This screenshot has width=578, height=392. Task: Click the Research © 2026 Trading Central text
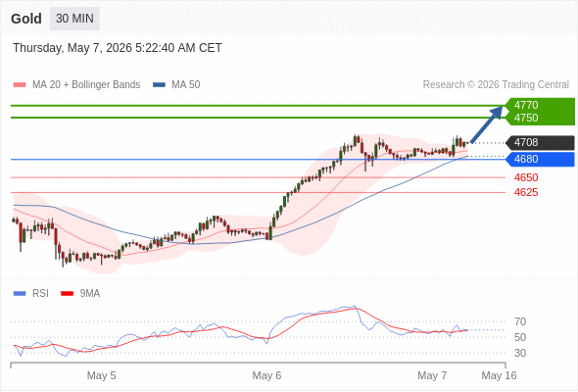[496, 85]
